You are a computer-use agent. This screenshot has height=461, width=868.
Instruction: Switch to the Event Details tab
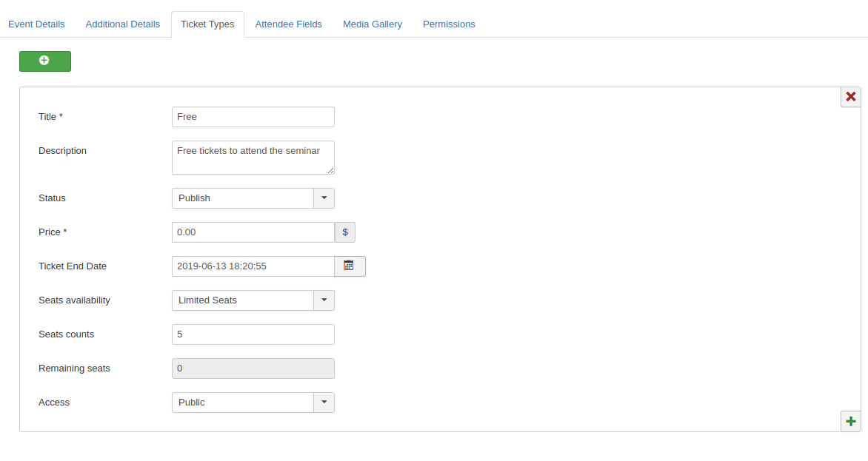(36, 24)
